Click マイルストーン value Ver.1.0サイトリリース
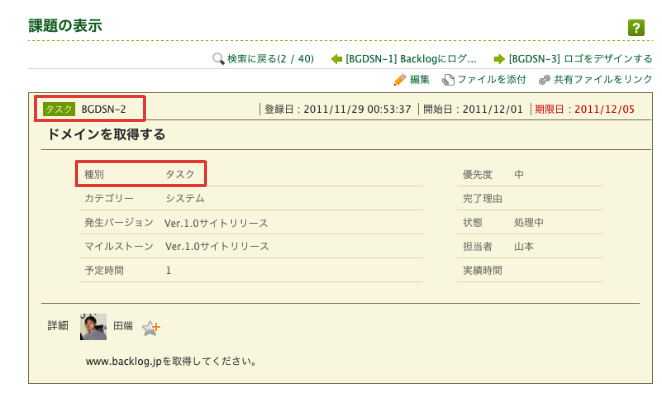The height and width of the screenshot is (407, 662). (x=217, y=247)
